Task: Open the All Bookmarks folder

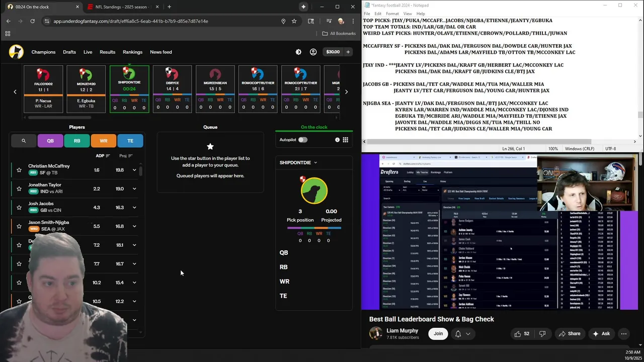Action: pos(339,34)
